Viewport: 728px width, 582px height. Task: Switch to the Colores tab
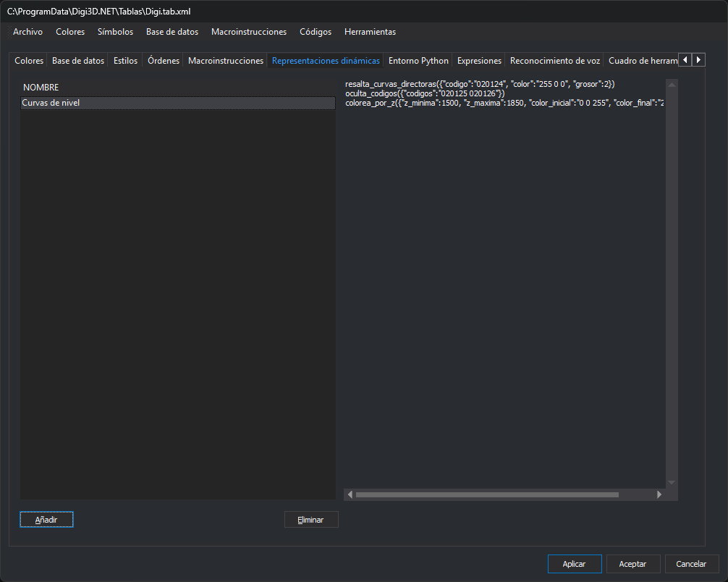coord(29,60)
